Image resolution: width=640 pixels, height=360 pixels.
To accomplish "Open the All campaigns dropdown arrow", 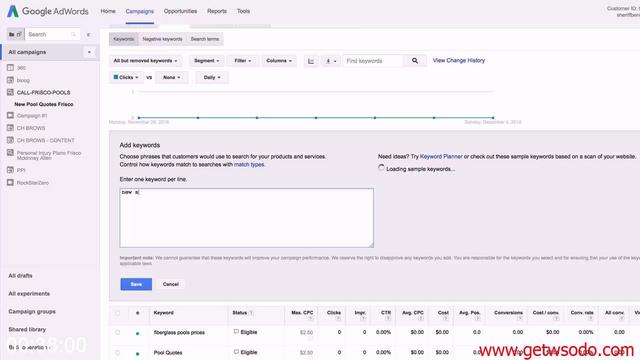I will point(89,52).
